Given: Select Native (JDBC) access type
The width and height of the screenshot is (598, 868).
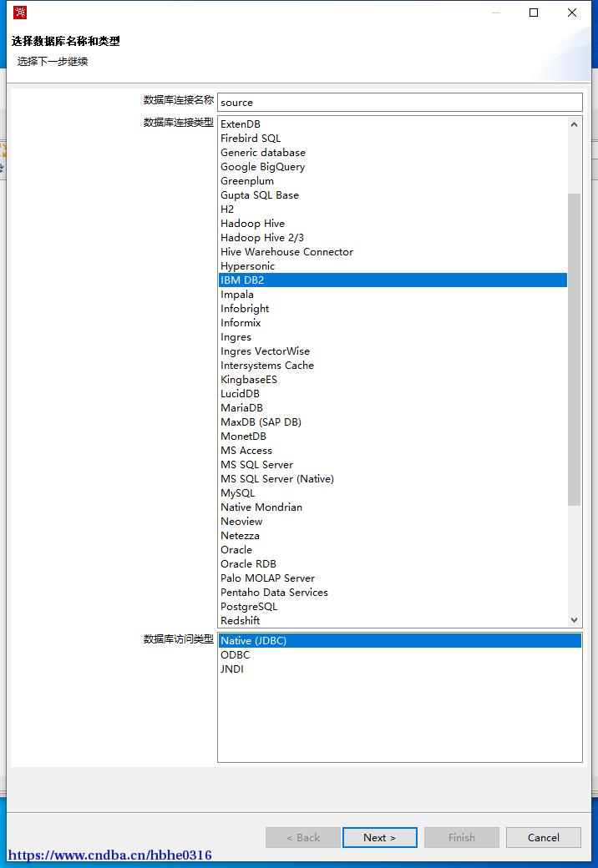Looking at the screenshot, I should pyautogui.click(x=400, y=640).
